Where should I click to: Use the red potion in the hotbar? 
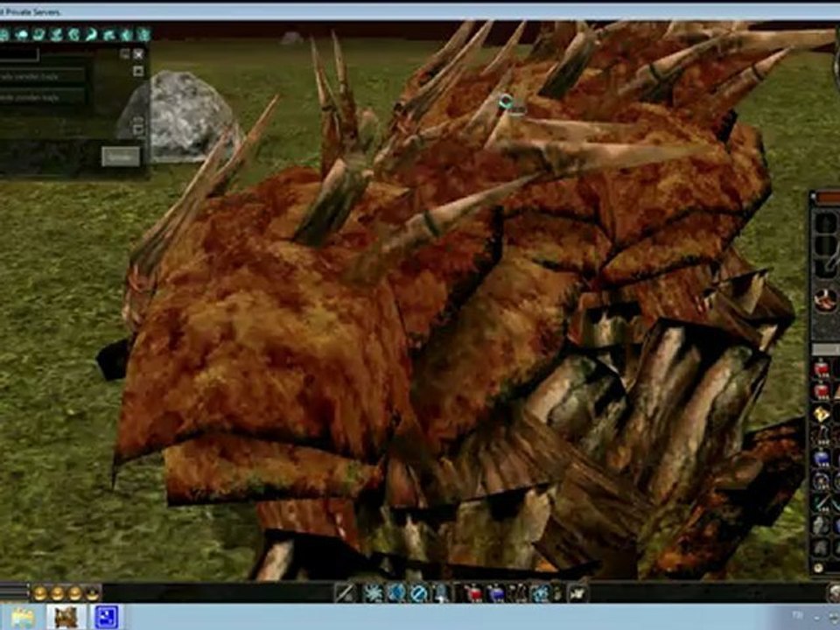[473, 593]
